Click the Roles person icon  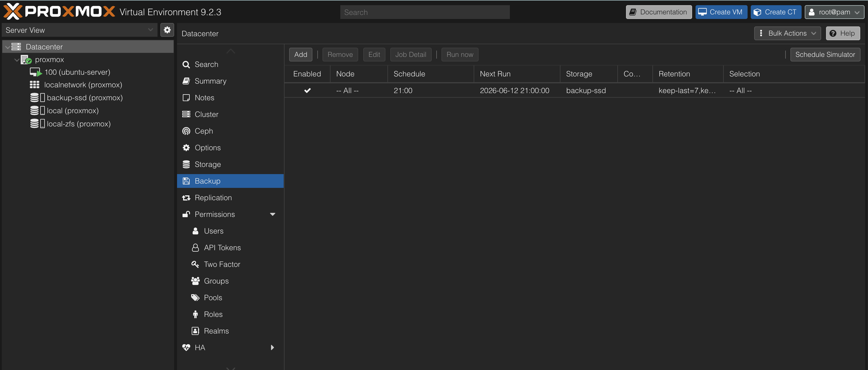coord(195,314)
